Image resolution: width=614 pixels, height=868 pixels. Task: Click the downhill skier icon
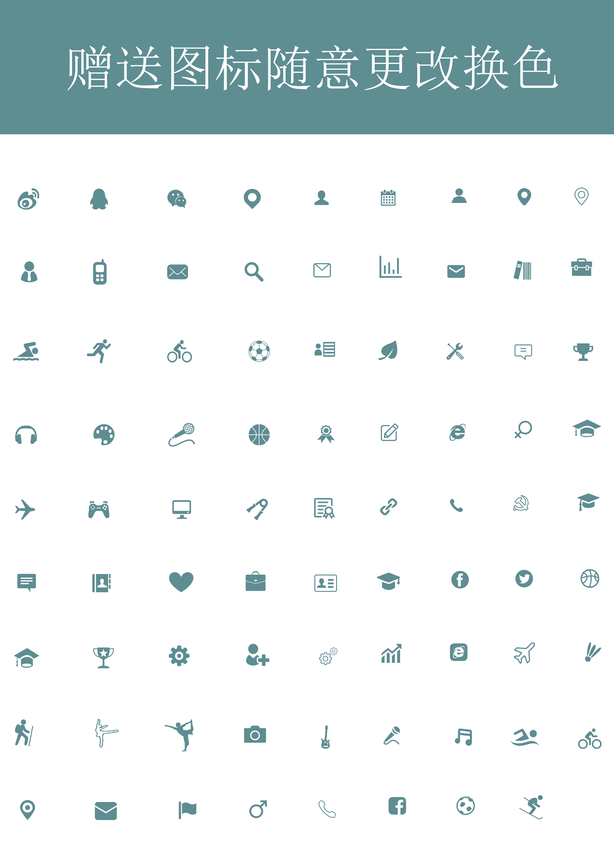pyautogui.click(x=531, y=807)
